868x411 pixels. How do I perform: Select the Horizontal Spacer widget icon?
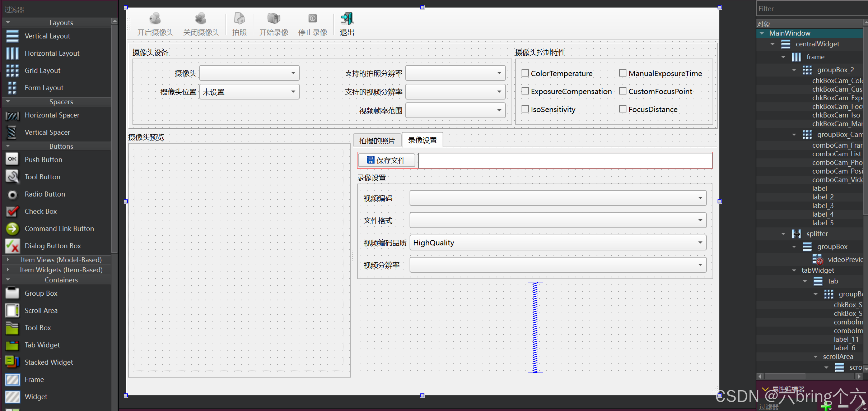pos(12,115)
